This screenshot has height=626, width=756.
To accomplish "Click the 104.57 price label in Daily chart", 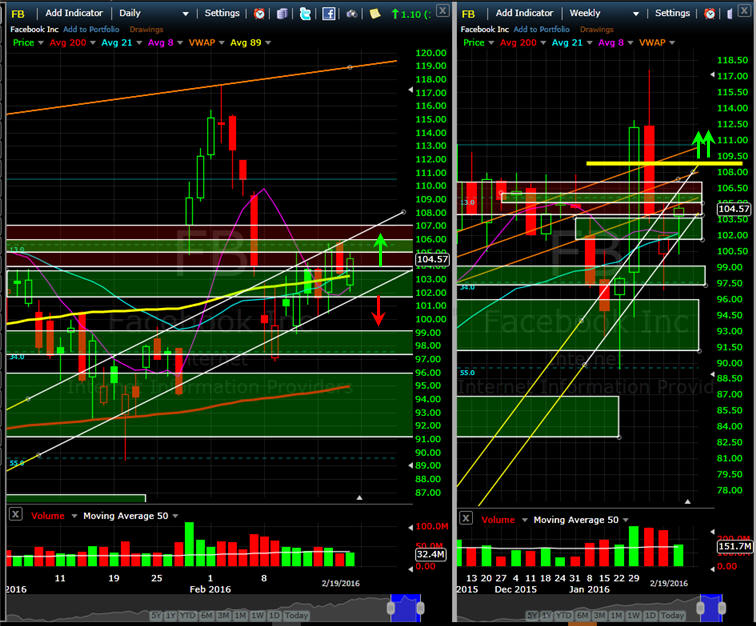I will [432, 259].
